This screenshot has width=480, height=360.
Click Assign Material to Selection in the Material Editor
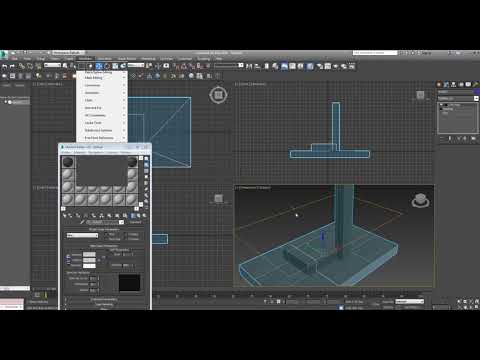pyautogui.click(x=78, y=216)
